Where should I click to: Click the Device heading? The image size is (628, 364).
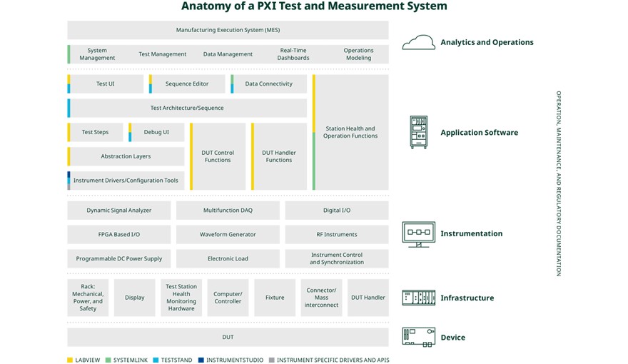click(453, 338)
